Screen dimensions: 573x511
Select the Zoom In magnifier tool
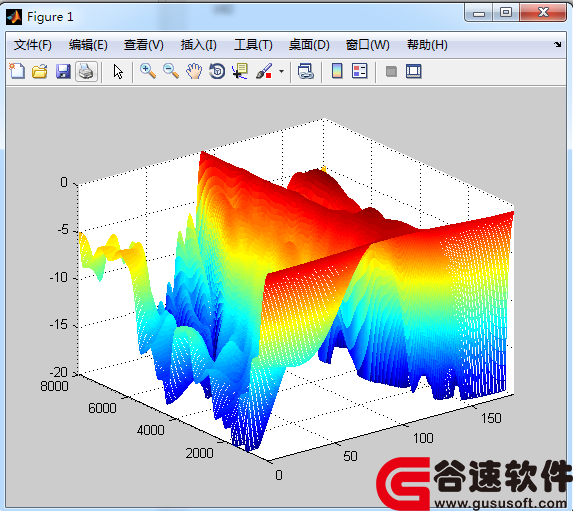(x=148, y=71)
